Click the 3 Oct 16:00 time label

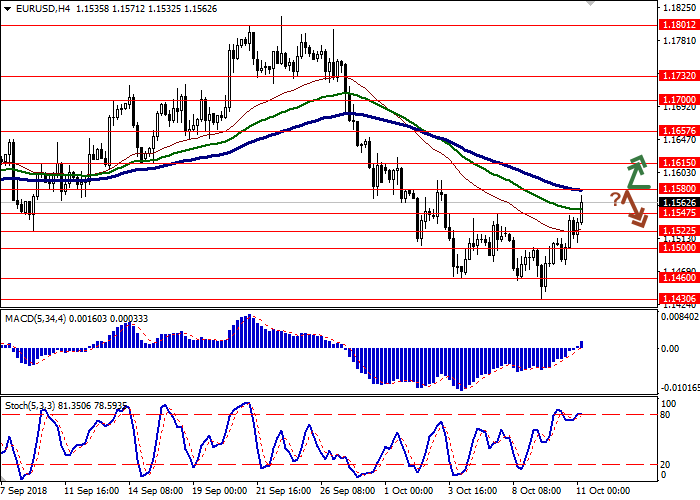point(473,491)
